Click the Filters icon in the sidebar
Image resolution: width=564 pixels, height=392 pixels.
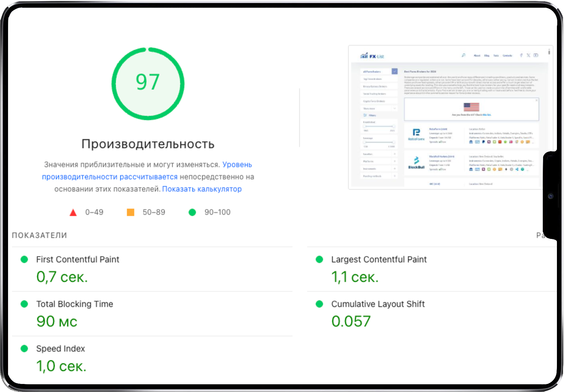pos(365,115)
